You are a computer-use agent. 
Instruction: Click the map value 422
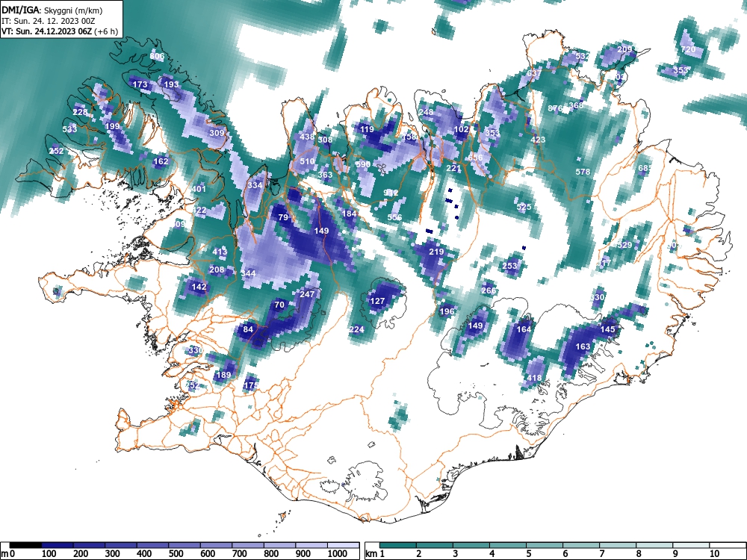[x=199, y=210]
